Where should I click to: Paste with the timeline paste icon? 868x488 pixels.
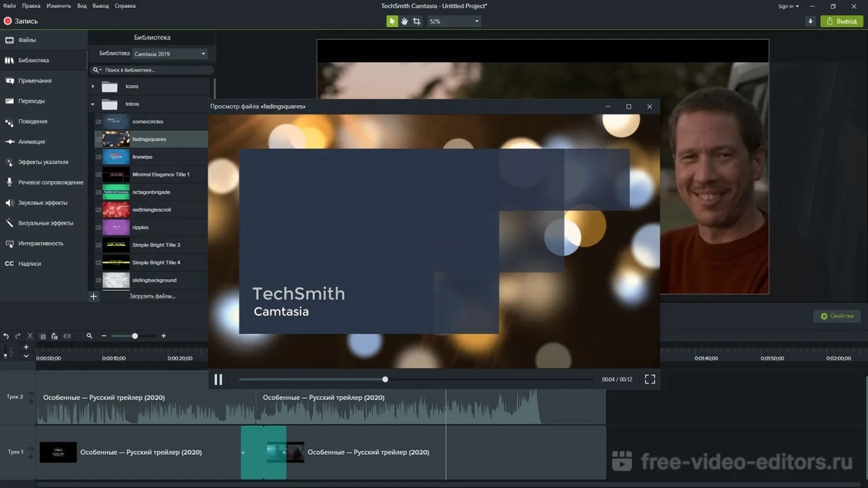point(55,336)
